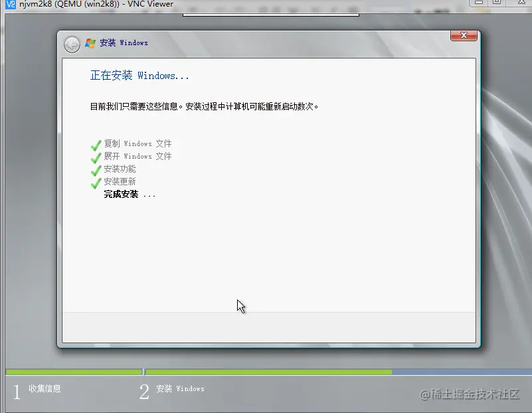Click the back arrow button of 安装 Windows

[71, 43]
